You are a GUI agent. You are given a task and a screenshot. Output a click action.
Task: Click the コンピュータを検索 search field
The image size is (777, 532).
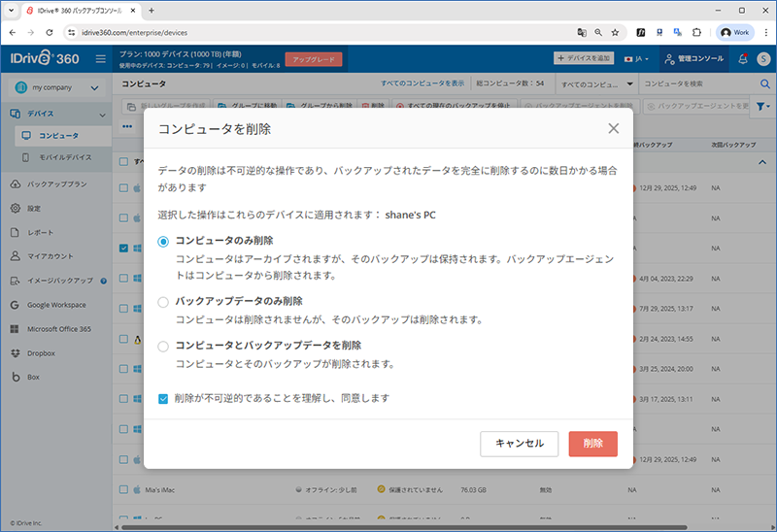click(x=697, y=84)
